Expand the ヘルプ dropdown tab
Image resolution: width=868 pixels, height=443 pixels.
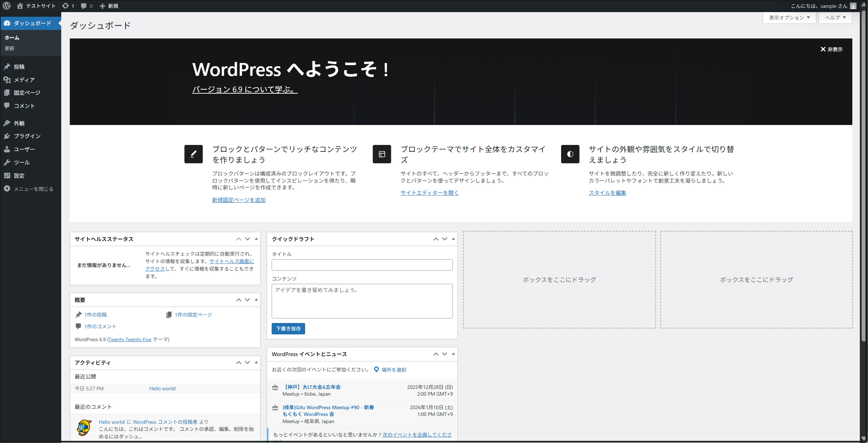[835, 17]
